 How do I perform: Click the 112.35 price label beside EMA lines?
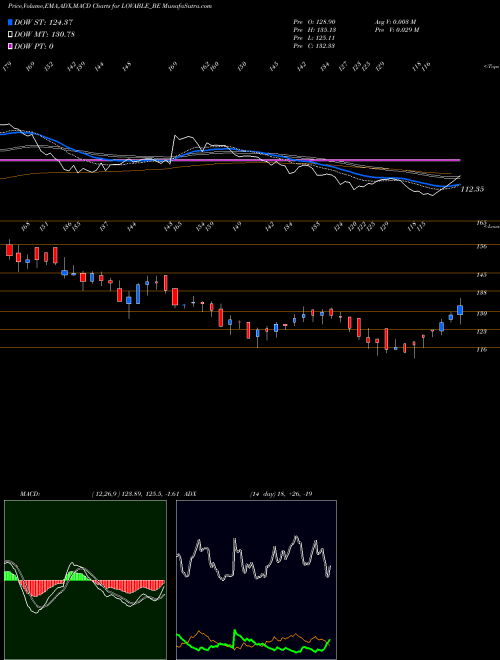[472, 189]
